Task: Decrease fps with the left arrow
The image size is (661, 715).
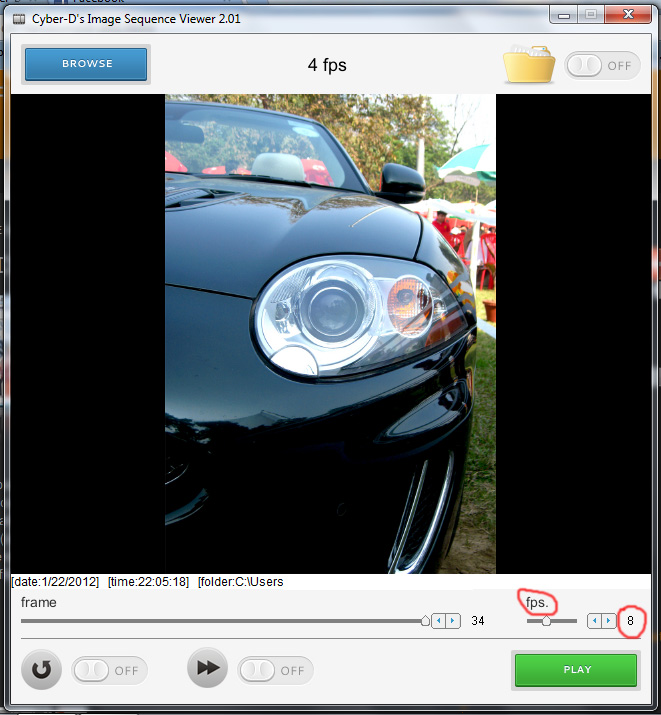Action: point(594,621)
